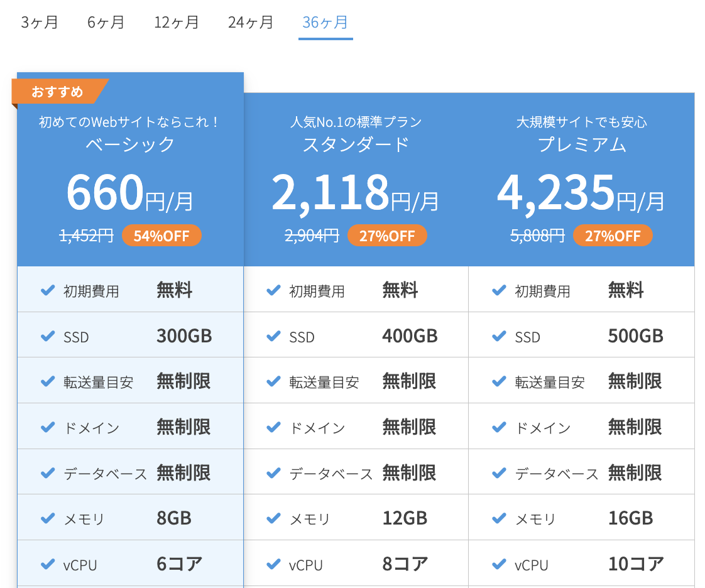Click the 660円/月 Basic price
Viewport: 705px width, 588px height.
[130, 192]
